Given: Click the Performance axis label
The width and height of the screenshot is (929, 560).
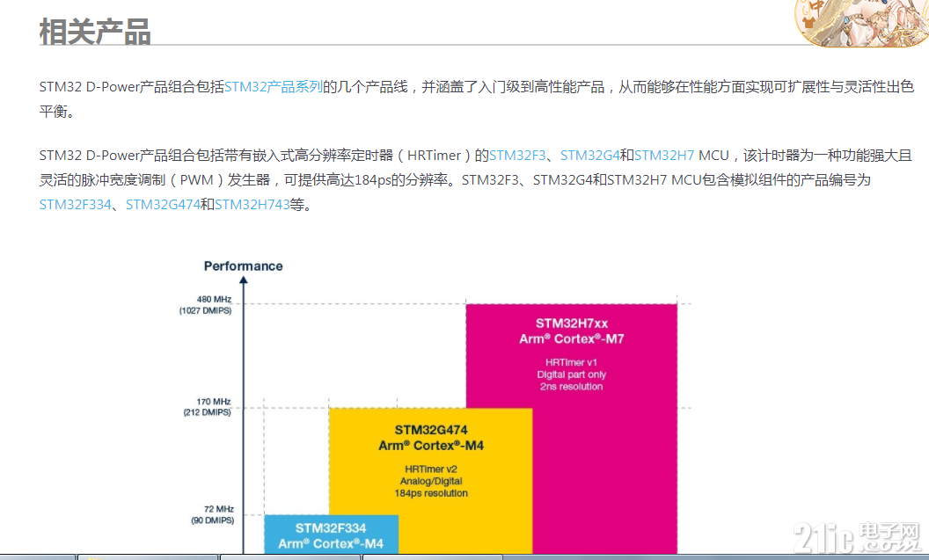Looking at the screenshot, I should pos(244,266).
